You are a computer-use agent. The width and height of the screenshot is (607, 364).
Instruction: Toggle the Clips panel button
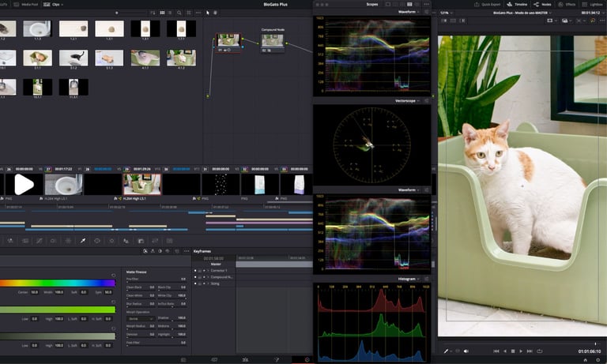(x=51, y=5)
